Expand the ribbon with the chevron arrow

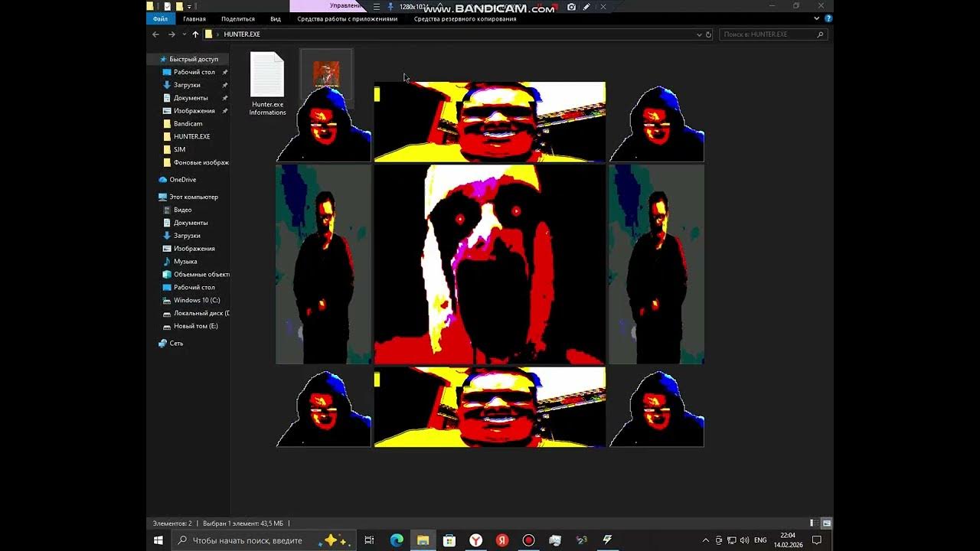tap(816, 18)
